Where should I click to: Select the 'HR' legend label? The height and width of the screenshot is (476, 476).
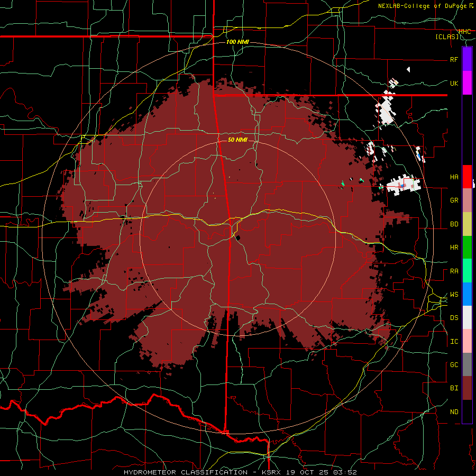tap(454, 248)
